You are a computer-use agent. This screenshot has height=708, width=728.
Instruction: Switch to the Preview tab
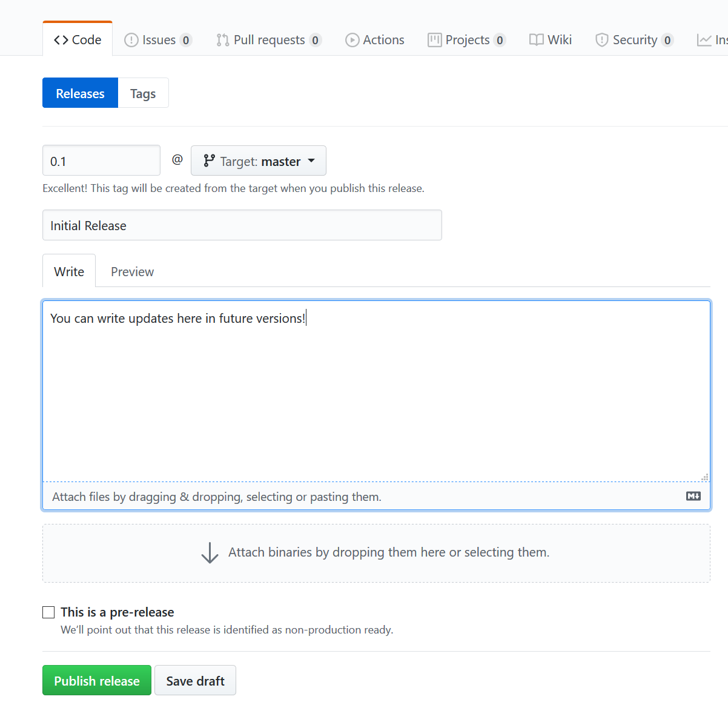pos(132,271)
